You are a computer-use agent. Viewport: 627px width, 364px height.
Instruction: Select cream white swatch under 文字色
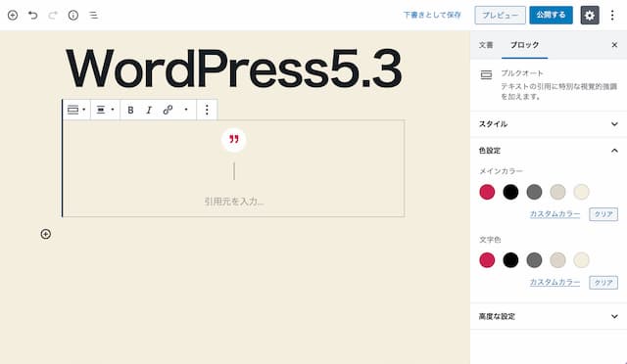tap(581, 260)
